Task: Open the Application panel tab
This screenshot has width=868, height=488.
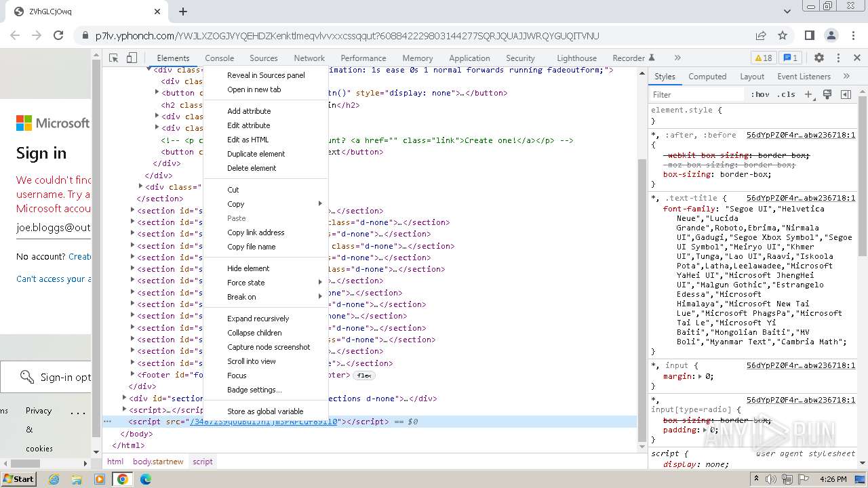Action: 469,58
